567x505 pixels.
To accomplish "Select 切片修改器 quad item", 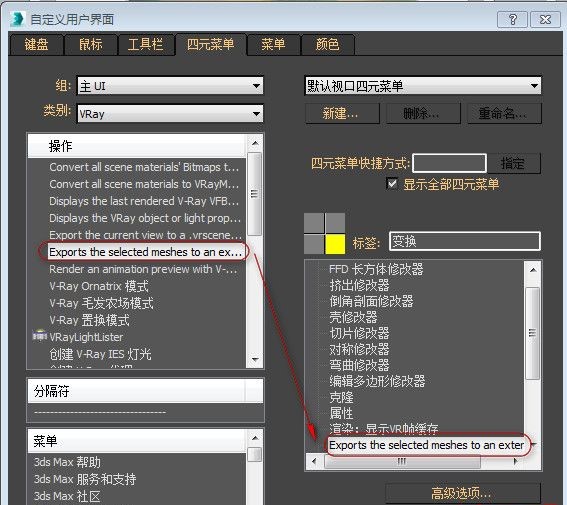I will click(x=359, y=333).
